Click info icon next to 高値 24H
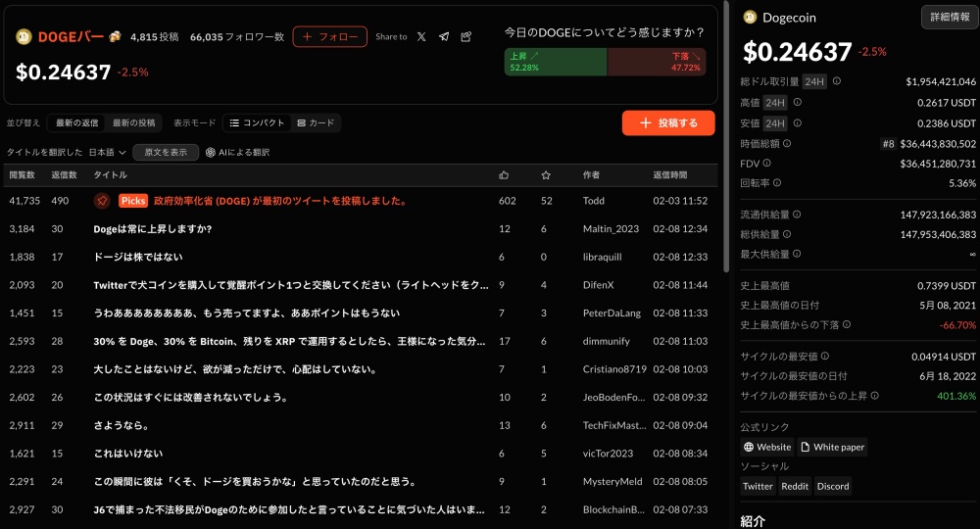The image size is (980, 529). click(x=798, y=102)
